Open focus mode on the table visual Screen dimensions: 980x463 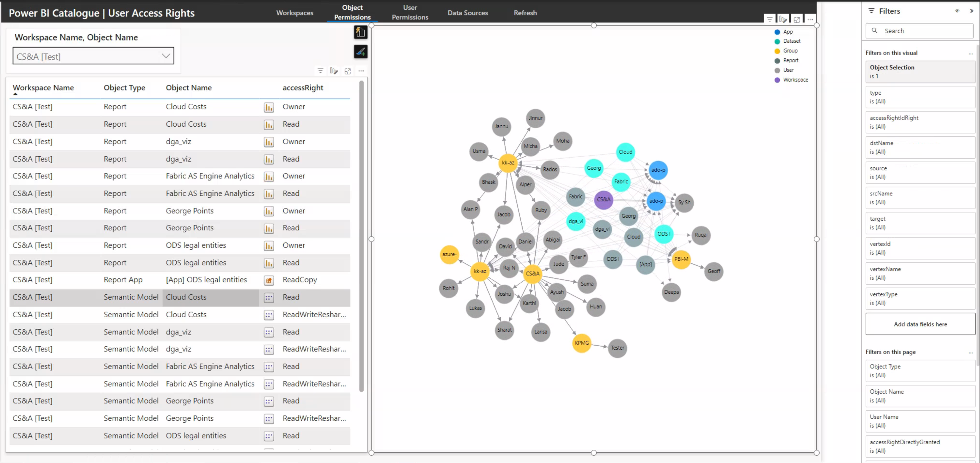tap(347, 71)
